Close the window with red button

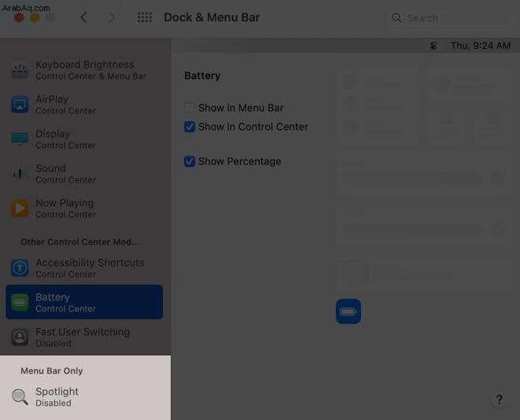coord(19,17)
